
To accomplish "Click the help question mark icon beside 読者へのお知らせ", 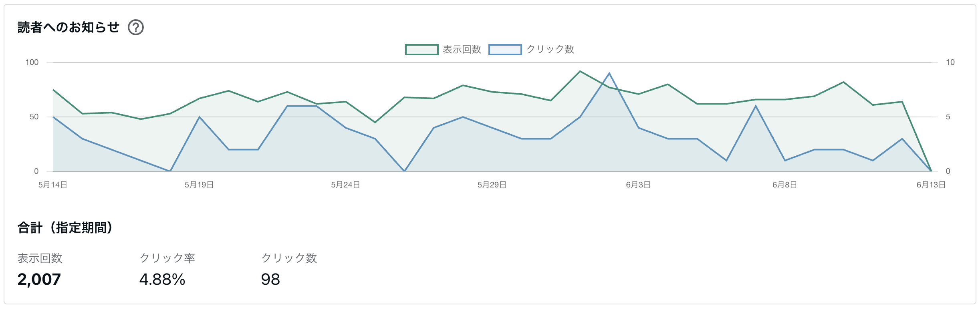I will 135,27.
